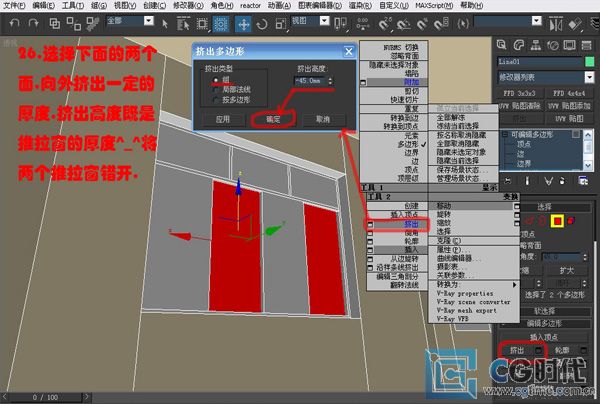
Task: Open the 全部 selection filter dropdown
Action: 149,21
